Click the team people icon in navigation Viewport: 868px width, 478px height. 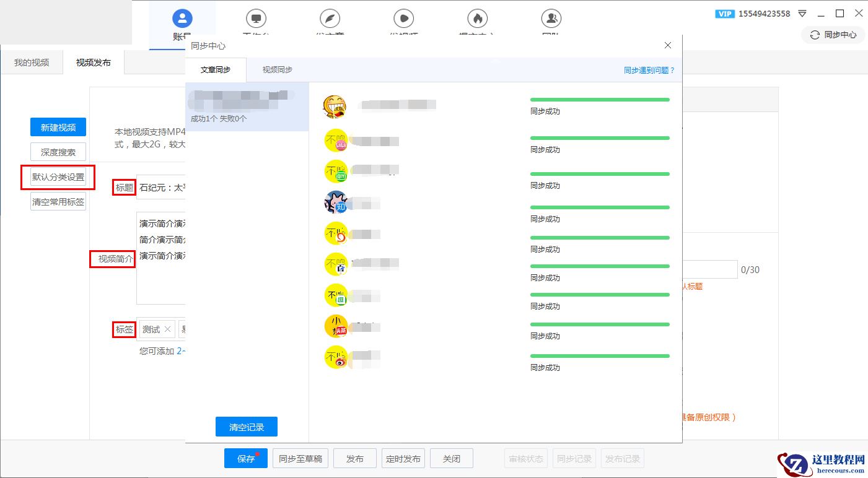pyautogui.click(x=551, y=19)
